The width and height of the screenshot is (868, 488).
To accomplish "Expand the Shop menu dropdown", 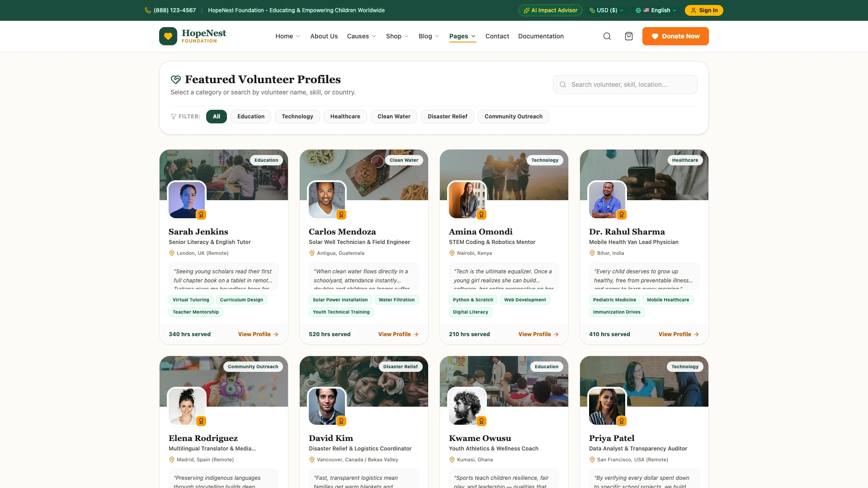I will [x=397, y=36].
